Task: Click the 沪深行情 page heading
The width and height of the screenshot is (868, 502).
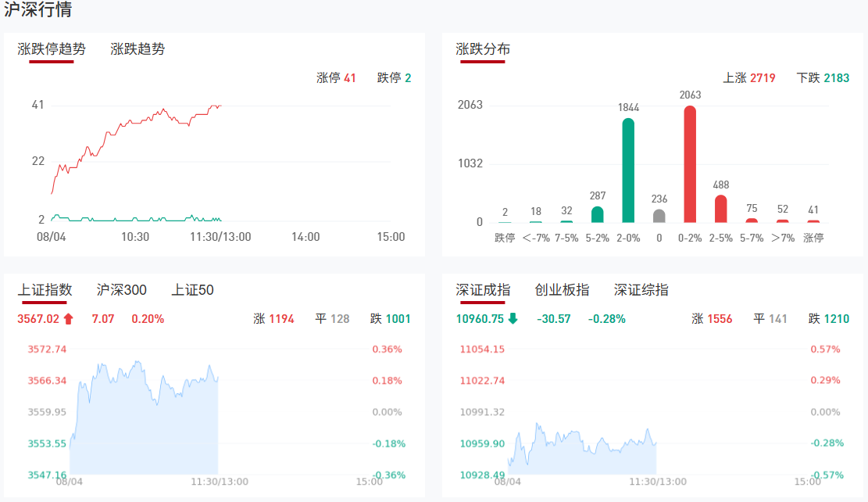Action: click(x=39, y=10)
